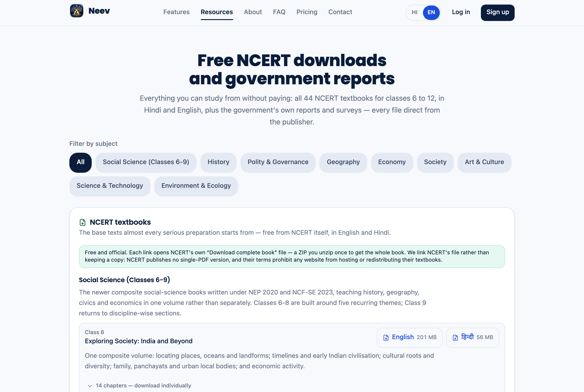
Task: Open the Pricing page
Action: pyautogui.click(x=307, y=12)
